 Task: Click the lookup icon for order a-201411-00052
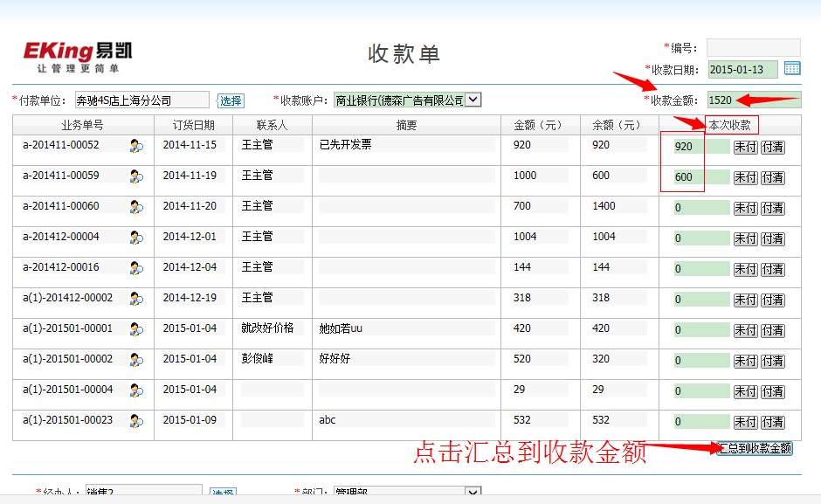[x=136, y=146]
